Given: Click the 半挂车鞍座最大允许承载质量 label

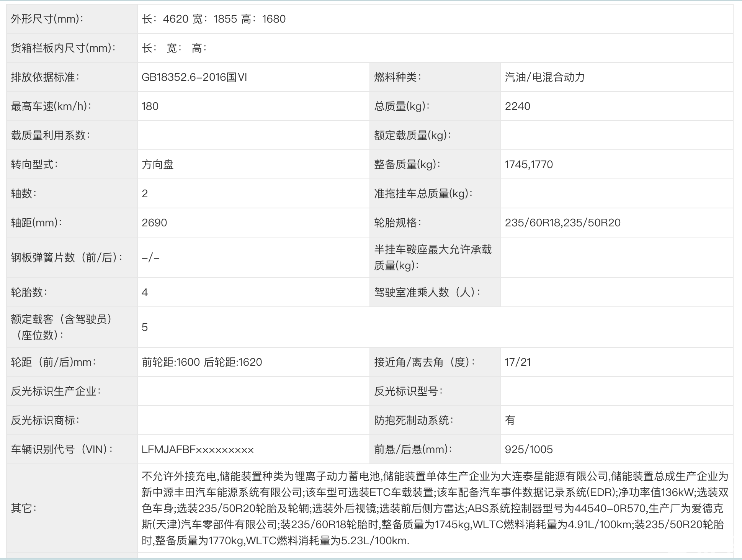Looking at the screenshot, I should tap(433, 257).
